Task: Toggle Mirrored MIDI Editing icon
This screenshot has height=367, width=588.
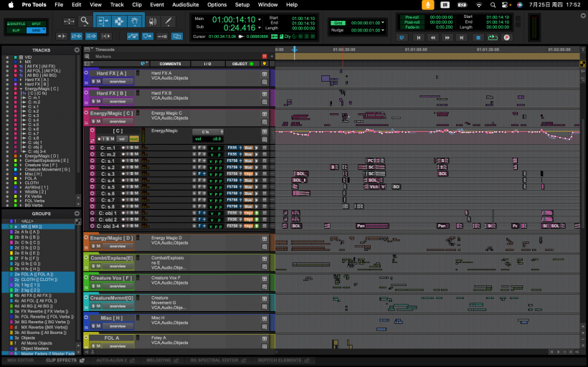Action: click(148, 36)
